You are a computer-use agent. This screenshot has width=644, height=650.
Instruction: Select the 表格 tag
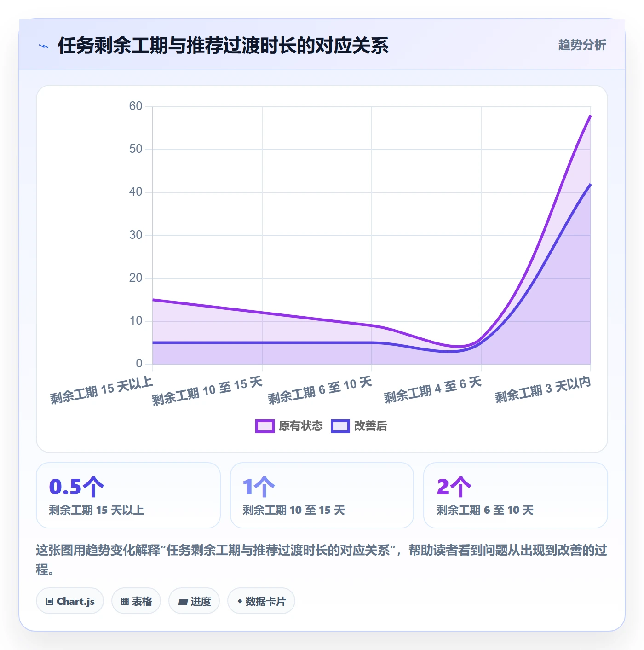(136, 601)
